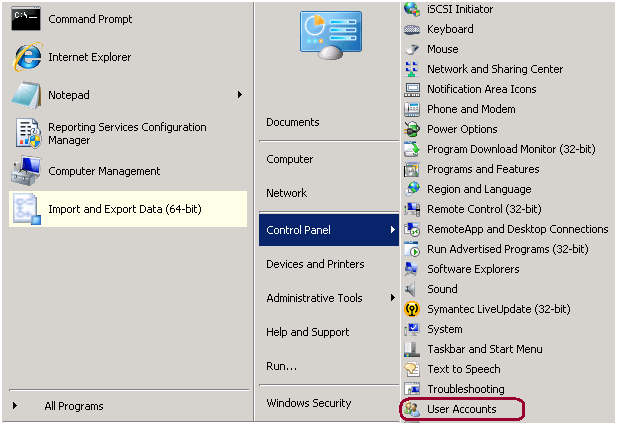Screen dimensions: 617x425
Task: Click the user picture thumbnail at top
Action: click(330, 35)
